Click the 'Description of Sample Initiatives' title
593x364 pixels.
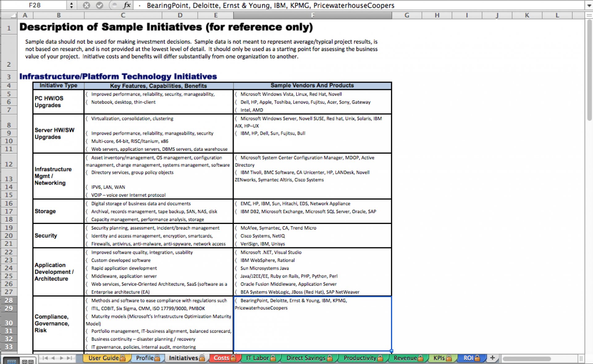point(166,27)
